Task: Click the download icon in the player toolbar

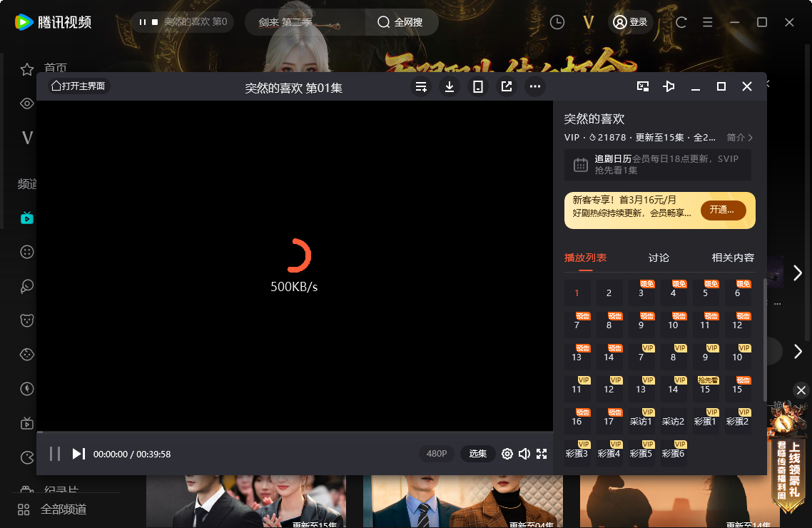Action: [x=450, y=86]
